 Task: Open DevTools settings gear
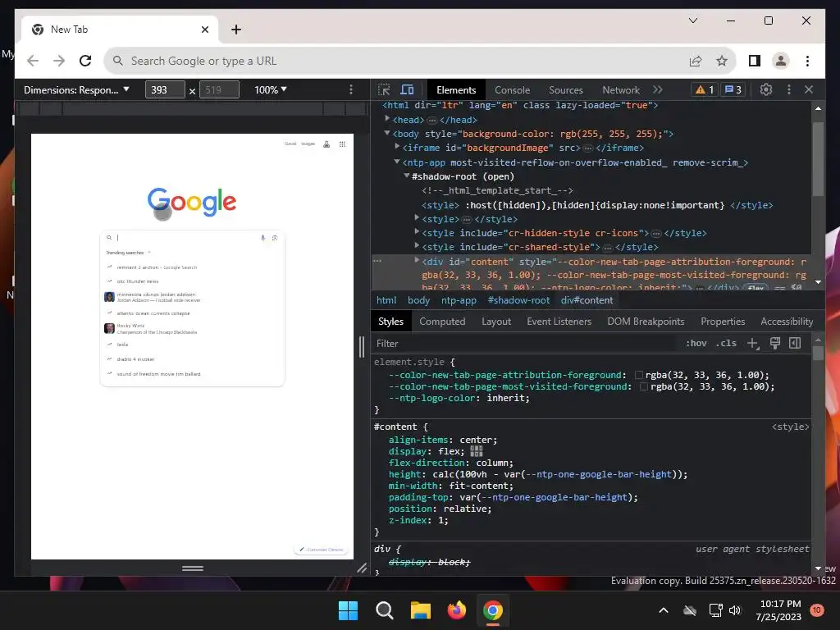[x=766, y=90]
